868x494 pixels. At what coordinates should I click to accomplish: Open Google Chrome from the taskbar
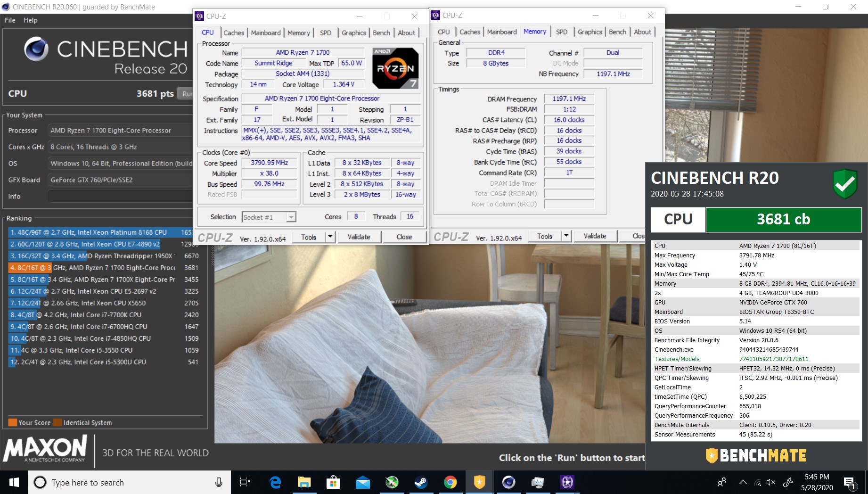click(450, 482)
